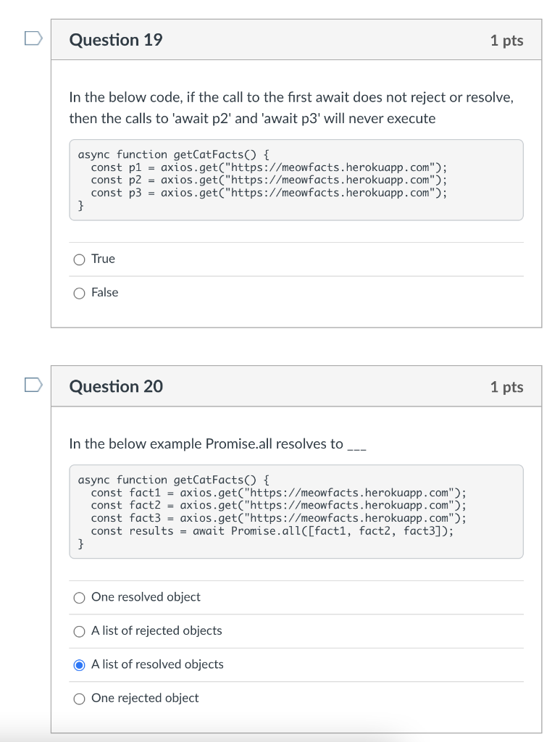This screenshot has height=742, width=560.
Task: Choose the 'A list of rejected objects' answer
Action: pos(80,631)
